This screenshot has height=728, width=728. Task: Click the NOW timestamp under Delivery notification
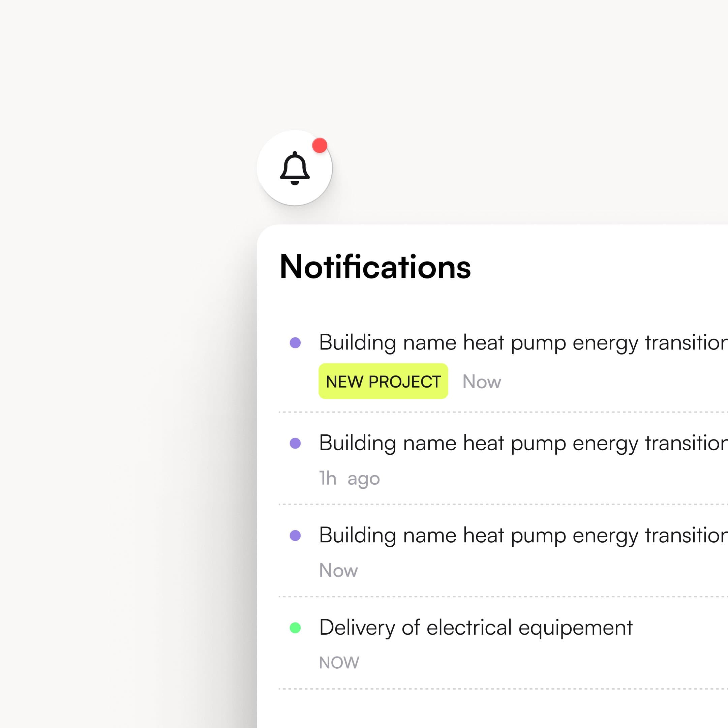(x=339, y=662)
